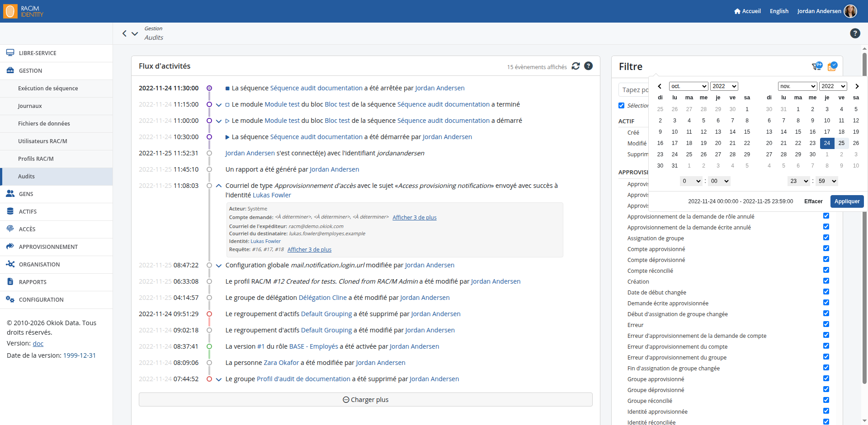Open the start hour dropdown showing 0
This screenshot has height=425, width=868.
[x=691, y=181]
